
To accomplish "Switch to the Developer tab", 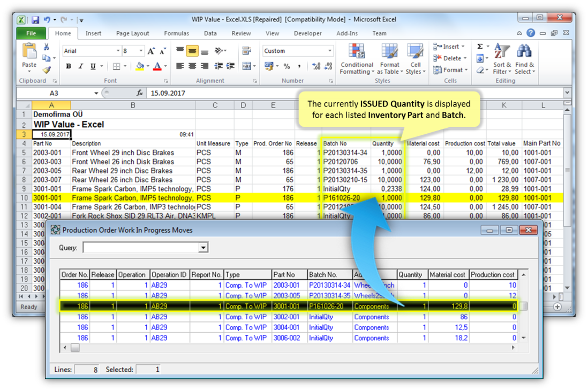I will pos(308,33).
